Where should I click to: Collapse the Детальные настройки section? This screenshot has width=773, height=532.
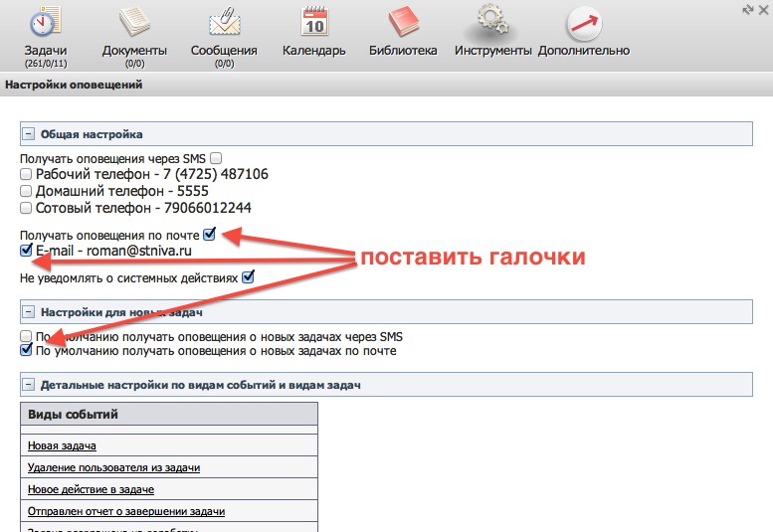(29, 384)
